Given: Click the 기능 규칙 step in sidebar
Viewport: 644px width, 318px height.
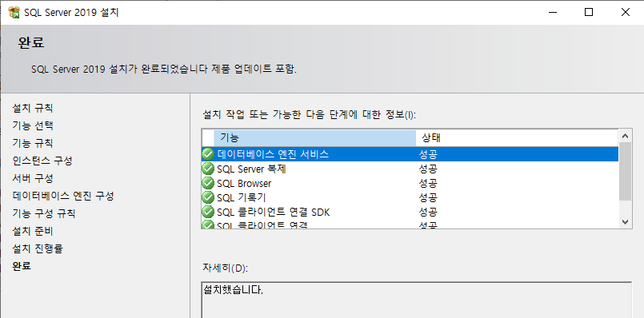Looking at the screenshot, I should 33,143.
